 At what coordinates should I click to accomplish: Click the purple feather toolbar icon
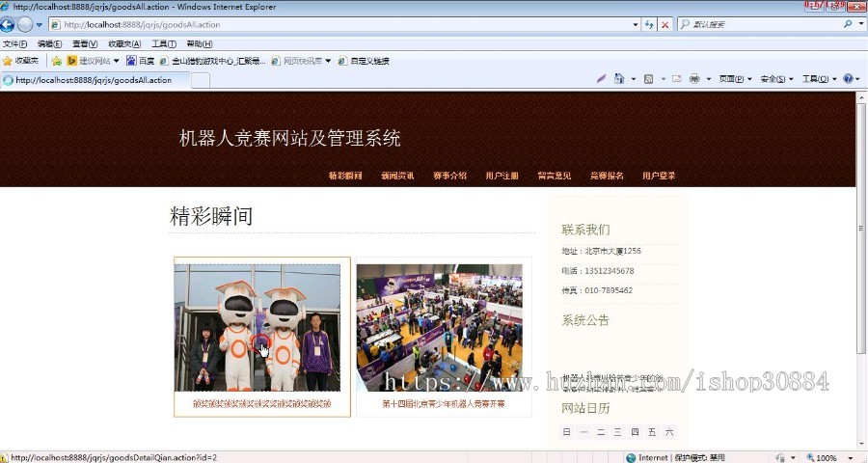tap(601, 79)
